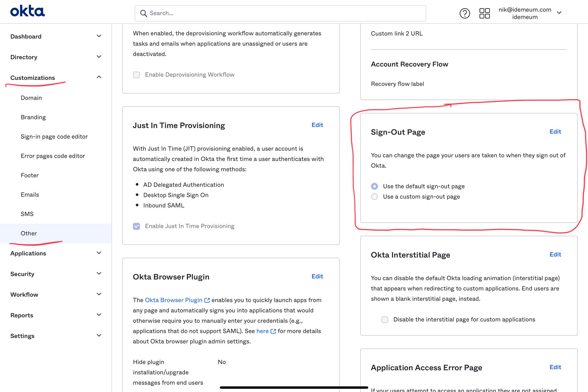Select Use the default sign-out page
Screen dimensions: 588x392
click(x=374, y=186)
